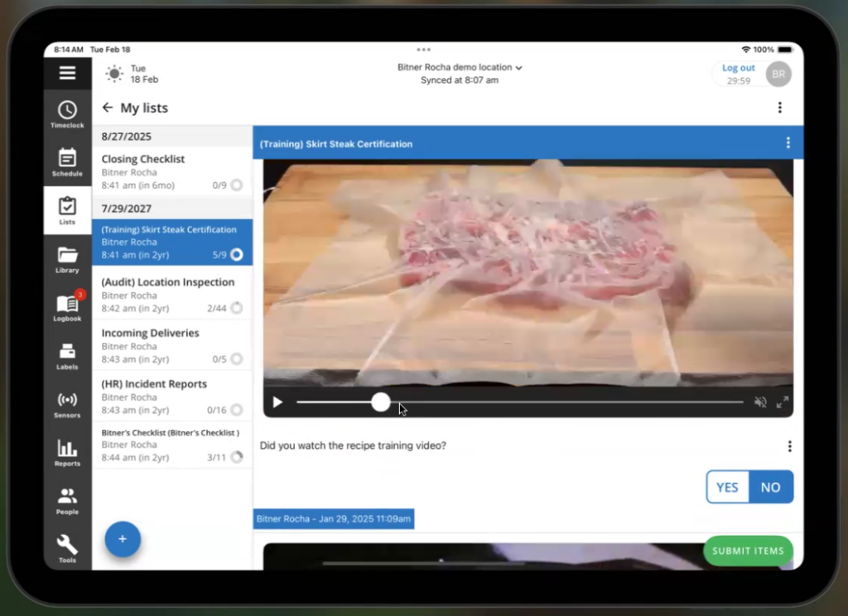Viewport: 848px width, 616px height.
Task: Open Skirt Steak Certification header menu
Action: click(788, 142)
